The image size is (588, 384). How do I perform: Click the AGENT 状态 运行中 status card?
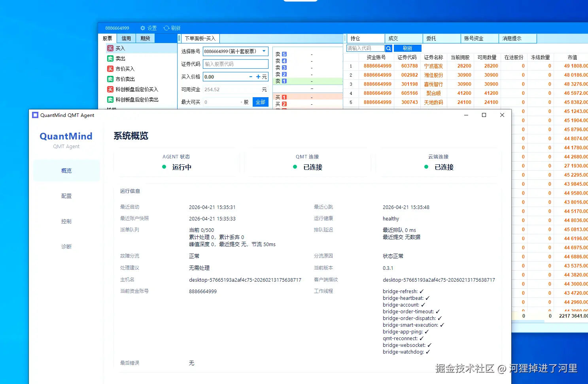(x=176, y=162)
